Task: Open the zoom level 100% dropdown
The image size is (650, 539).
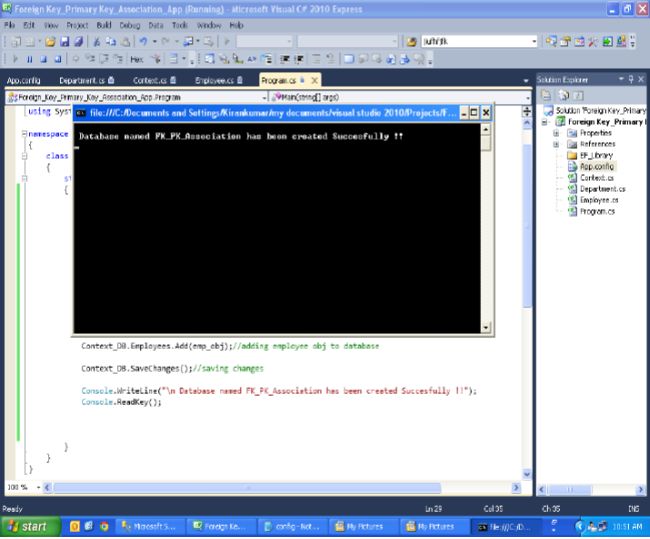Action: (x=40, y=487)
